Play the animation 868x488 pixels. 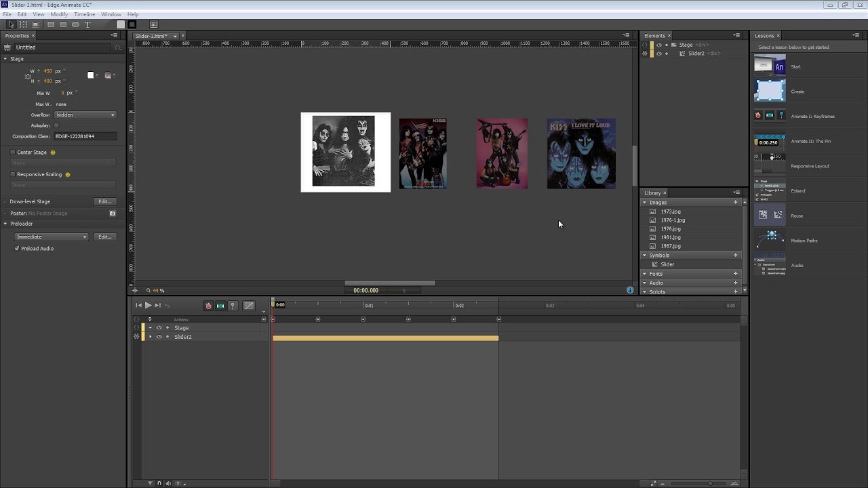[148, 306]
